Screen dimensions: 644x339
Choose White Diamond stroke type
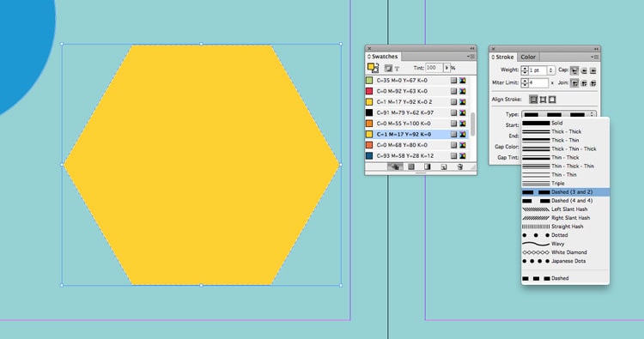coord(566,252)
